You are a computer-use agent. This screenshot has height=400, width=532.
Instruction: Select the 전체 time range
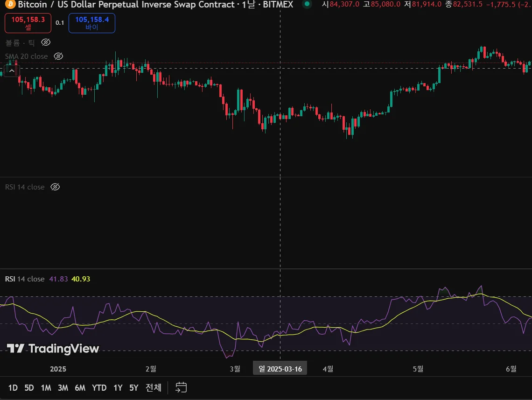154,387
